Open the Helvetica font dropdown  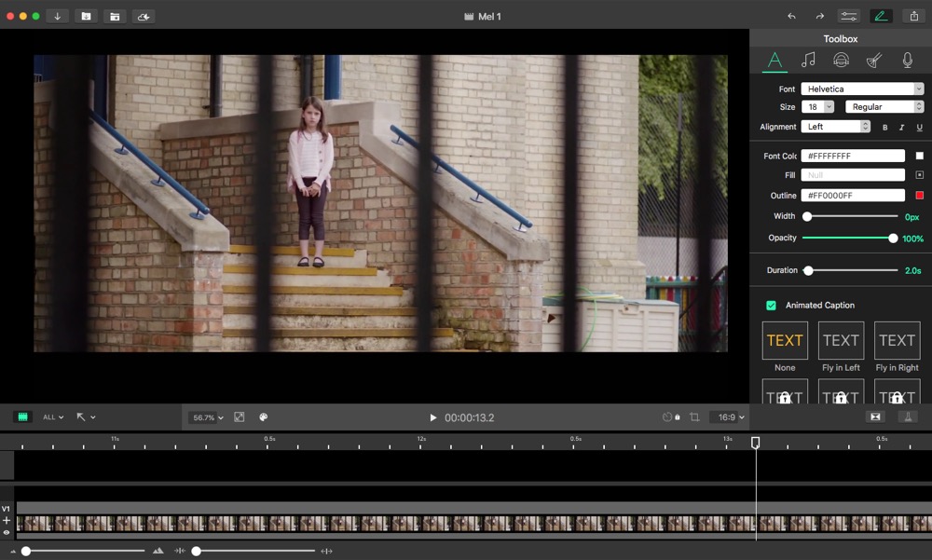[861, 89]
